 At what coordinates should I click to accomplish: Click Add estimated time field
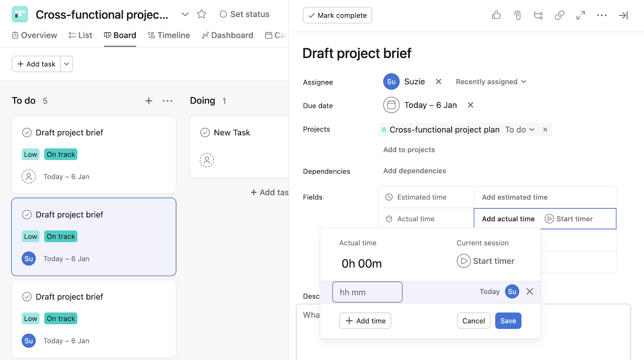pos(515,197)
